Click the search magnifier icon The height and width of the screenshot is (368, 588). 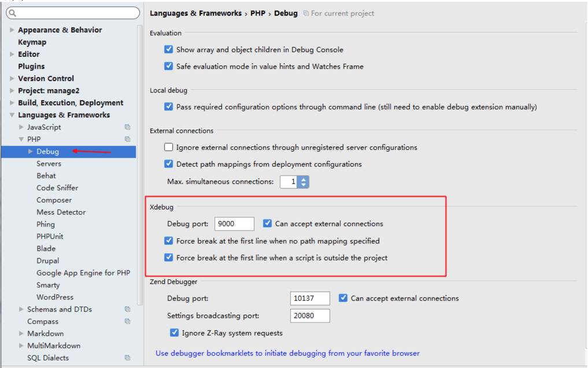pos(13,13)
